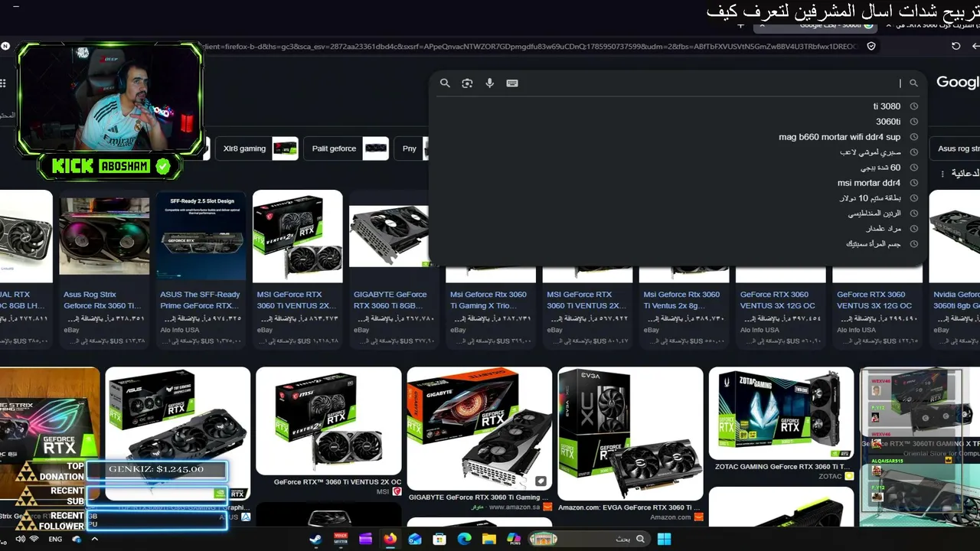Focus the Google search text field
The image size is (980, 551).
click(x=712, y=83)
